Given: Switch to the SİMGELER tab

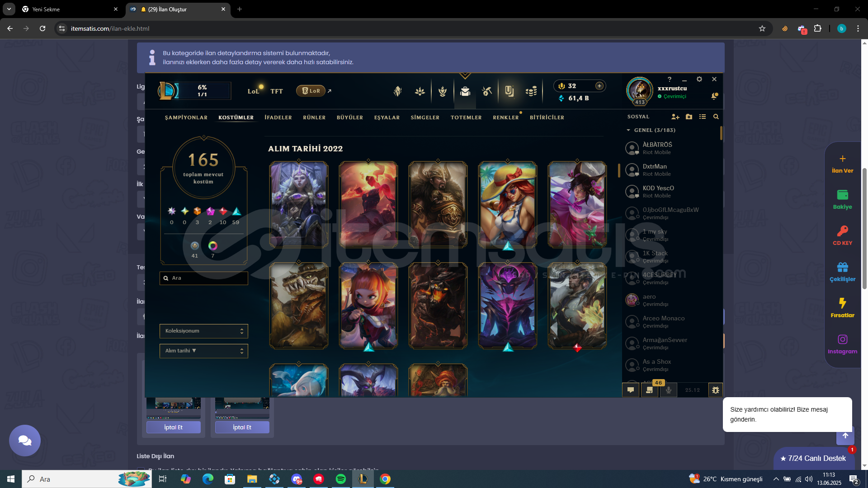Looking at the screenshot, I should 425,117.
